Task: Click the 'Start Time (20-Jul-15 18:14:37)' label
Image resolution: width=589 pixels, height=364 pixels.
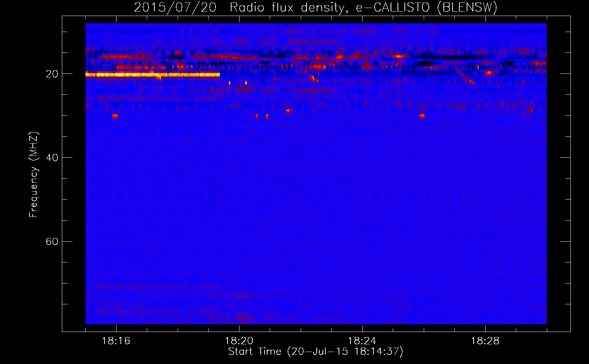Action: 316,352
